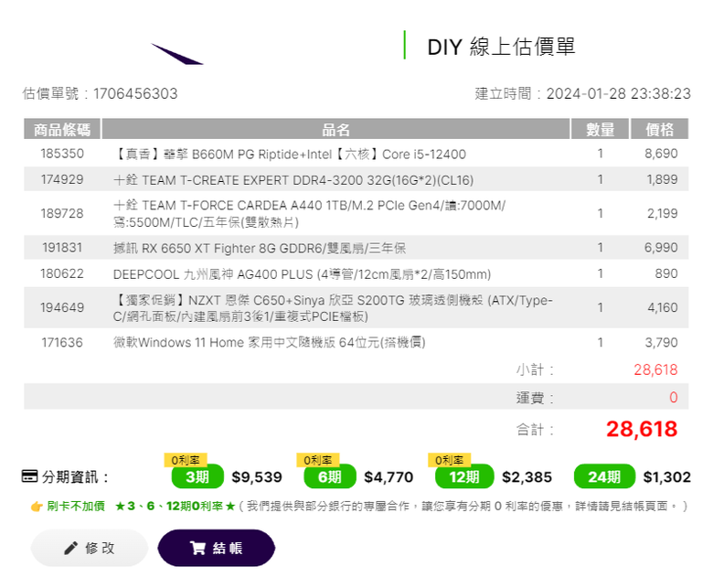
Task: Click the DIY 線上估價單 title
Action: pyautogui.click(x=501, y=47)
